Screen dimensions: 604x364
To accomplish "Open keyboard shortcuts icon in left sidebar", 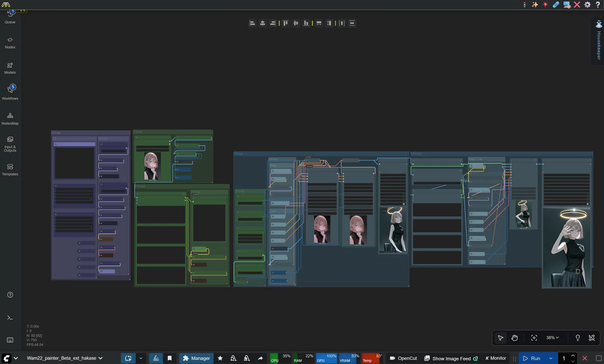I will pyautogui.click(x=10, y=340).
